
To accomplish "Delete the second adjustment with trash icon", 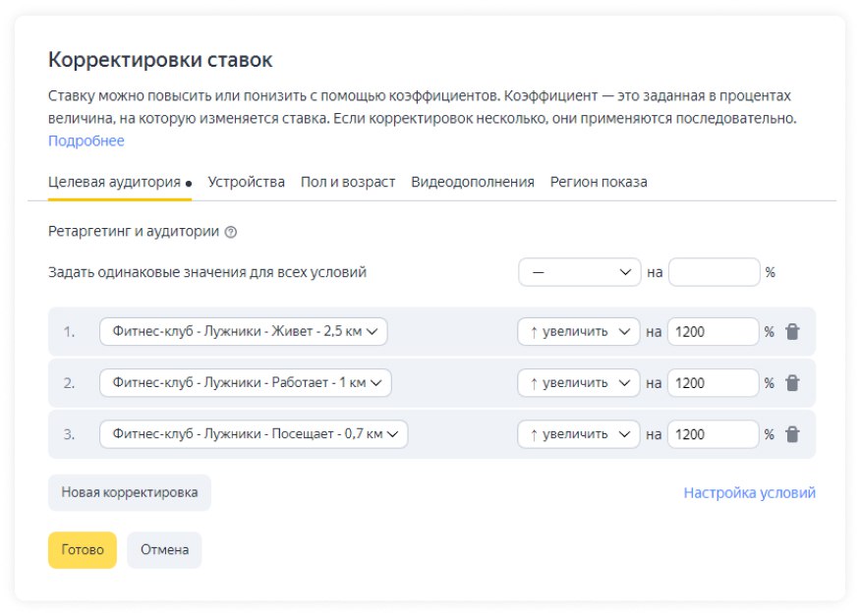I will (x=793, y=383).
